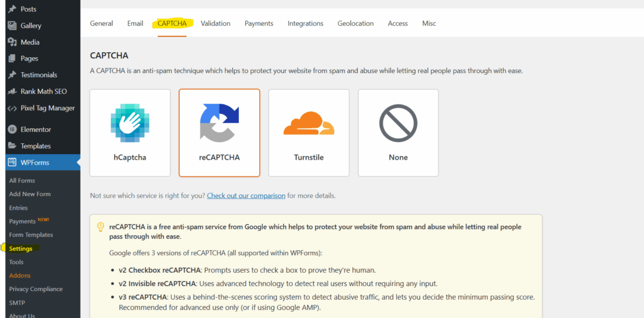Screen dimensions: 644x318
Task: Open the Addons submenu item
Action: [19, 276]
